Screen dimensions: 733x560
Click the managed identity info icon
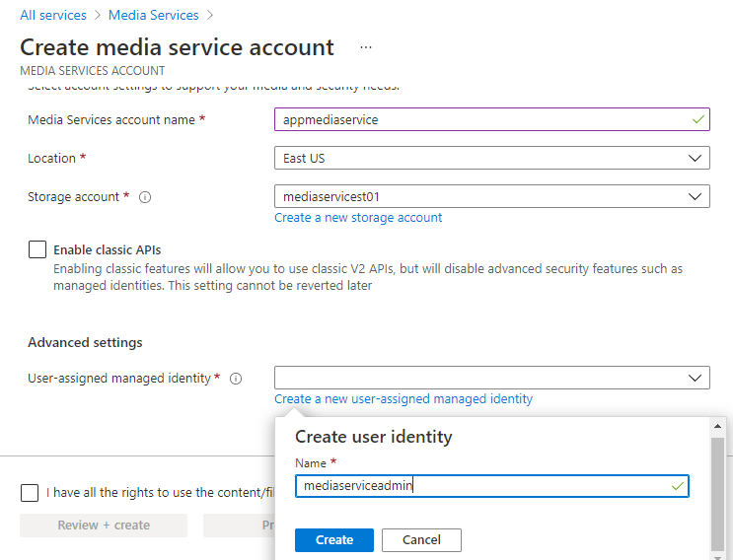(x=236, y=379)
